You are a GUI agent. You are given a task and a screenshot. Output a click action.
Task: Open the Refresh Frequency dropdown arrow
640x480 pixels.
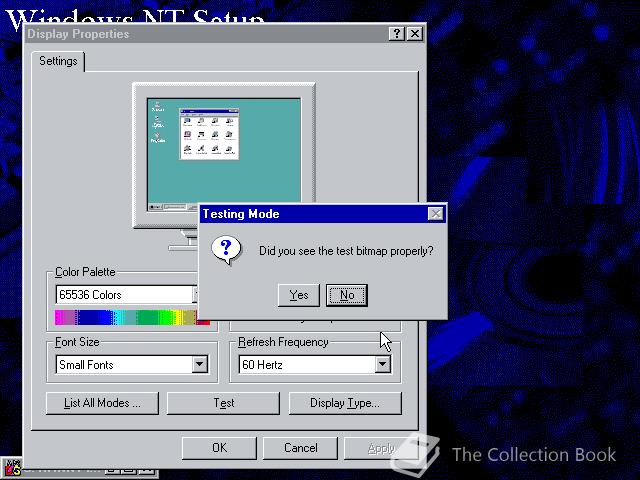pos(382,364)
